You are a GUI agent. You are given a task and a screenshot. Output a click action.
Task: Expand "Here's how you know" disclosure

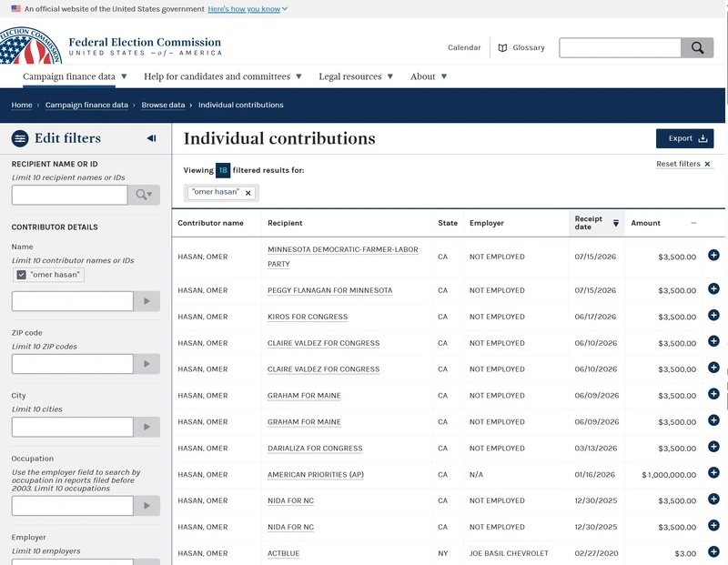(248, 9)
